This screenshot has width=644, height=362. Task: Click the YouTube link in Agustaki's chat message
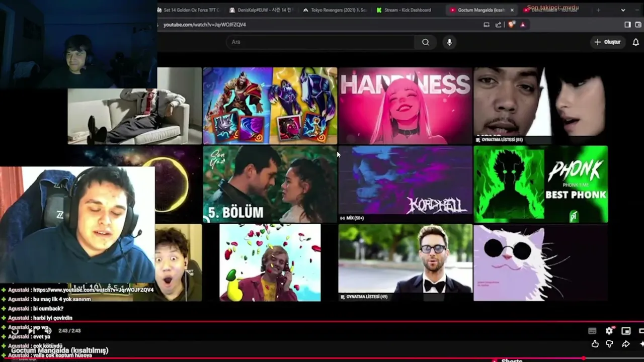pos(93,290)
